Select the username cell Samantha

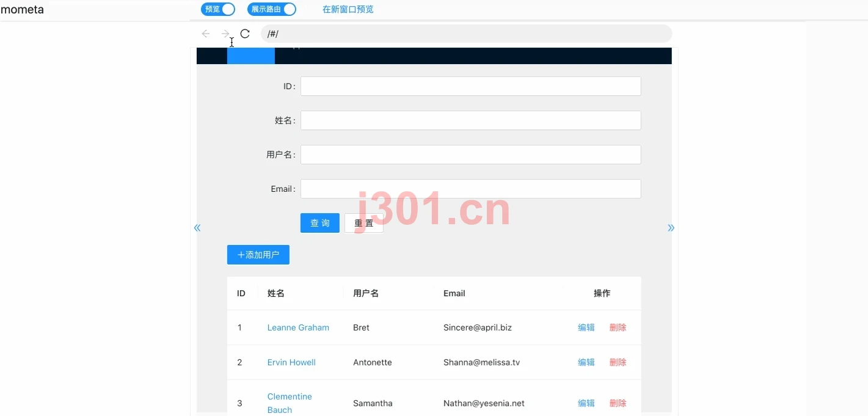pyautogui.click(x=373, y=403)
